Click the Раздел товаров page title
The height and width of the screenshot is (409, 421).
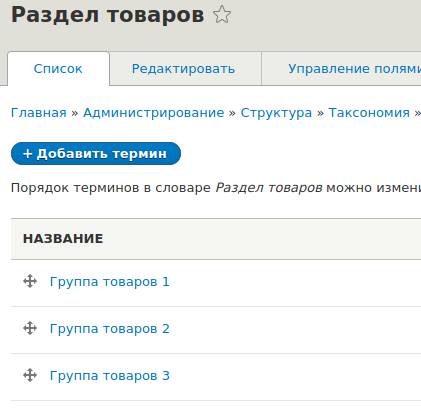click(107, 15)
